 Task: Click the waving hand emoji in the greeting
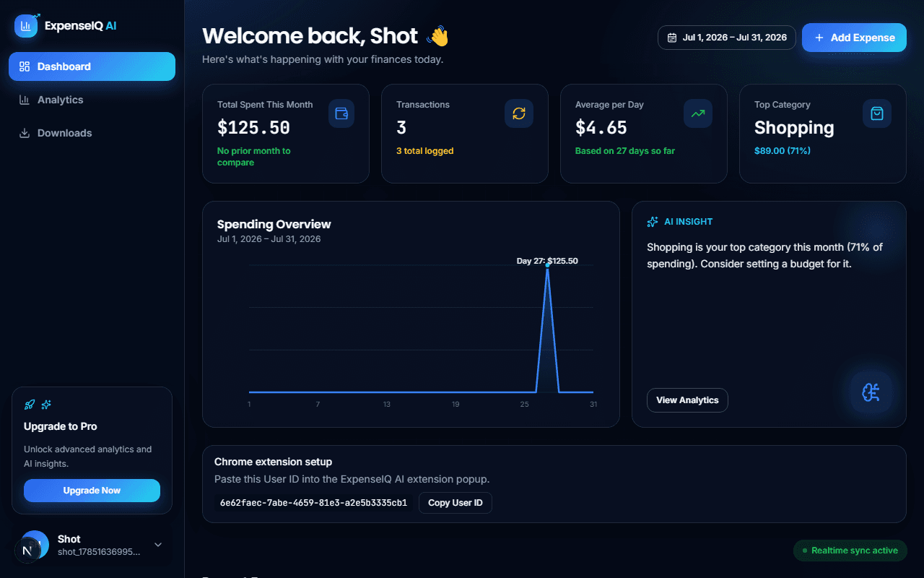(438, 35)
